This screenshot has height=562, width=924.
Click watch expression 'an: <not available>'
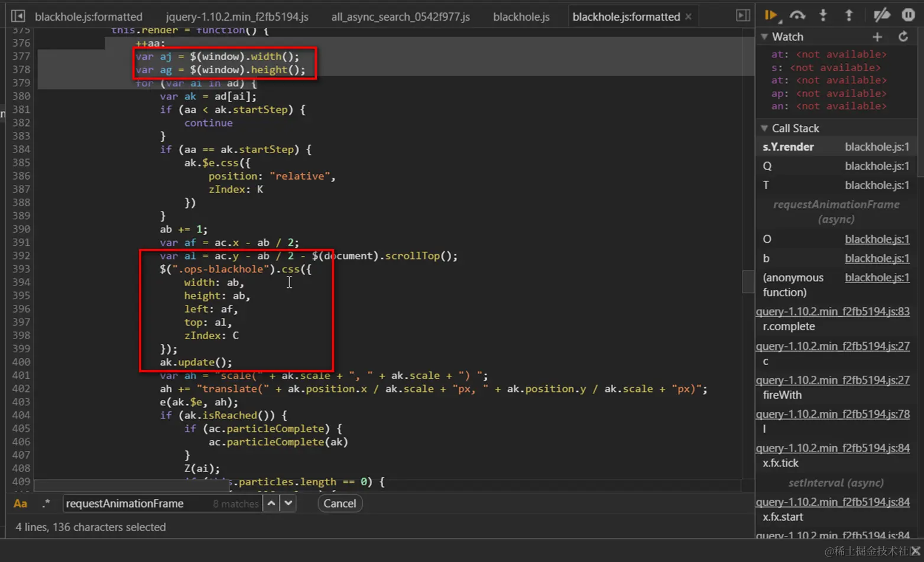[829, 106]
